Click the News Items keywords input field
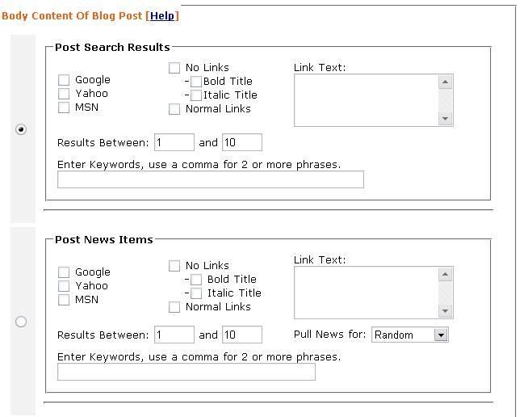Screen dimensions: 532x417 coord(186,372)
